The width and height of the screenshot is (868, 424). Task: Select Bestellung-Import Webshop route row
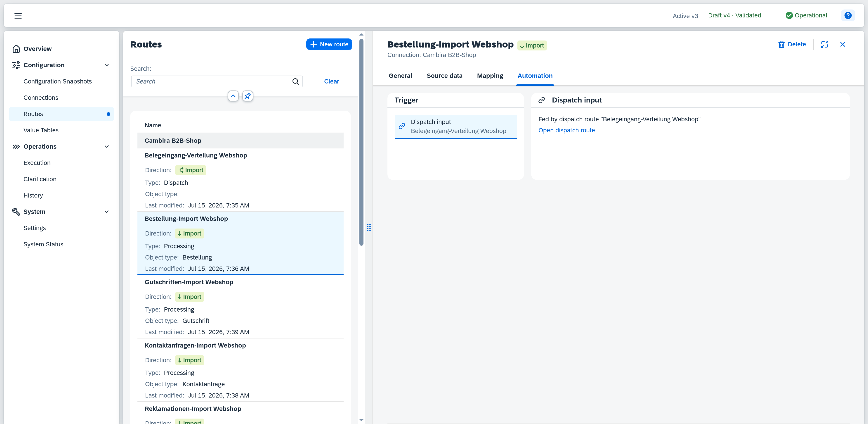[240, 243]
